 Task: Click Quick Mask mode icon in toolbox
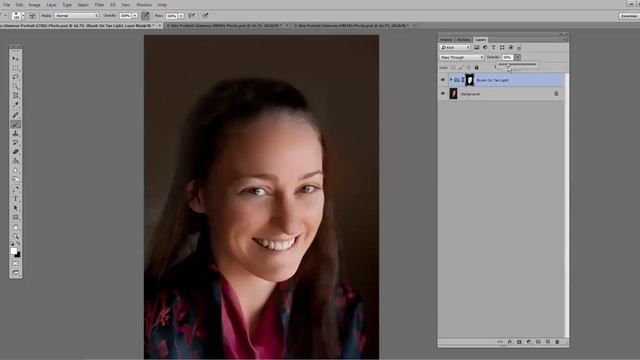click(x=16, y=264)
